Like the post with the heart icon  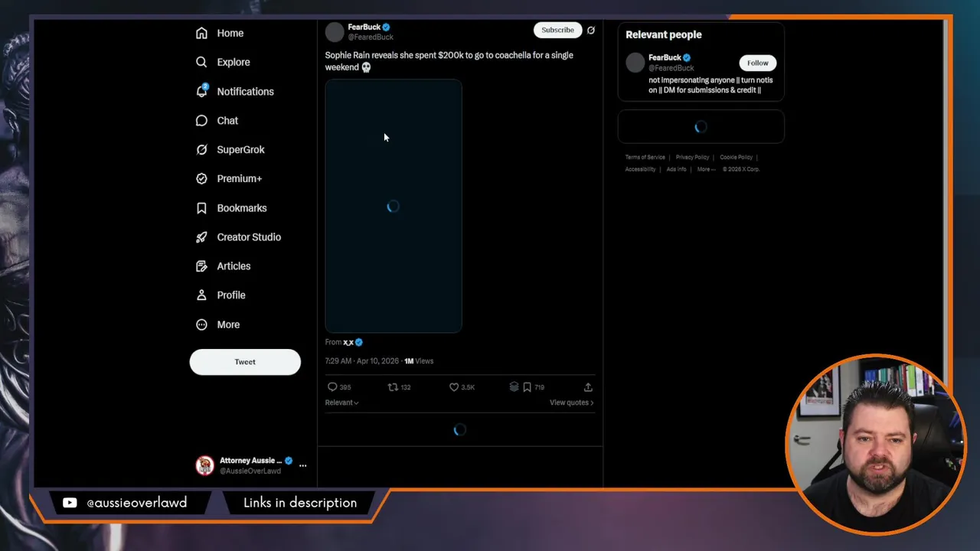coord(453,387)
